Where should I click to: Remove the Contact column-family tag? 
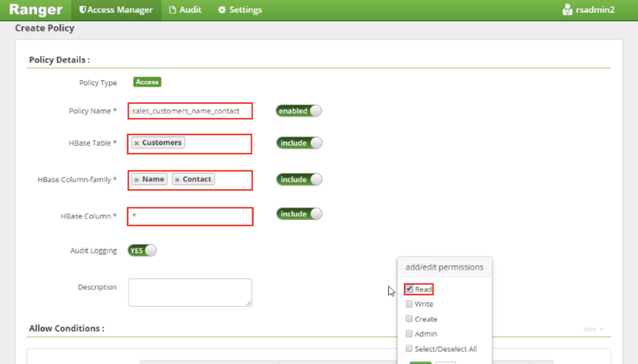pos(177,179)
